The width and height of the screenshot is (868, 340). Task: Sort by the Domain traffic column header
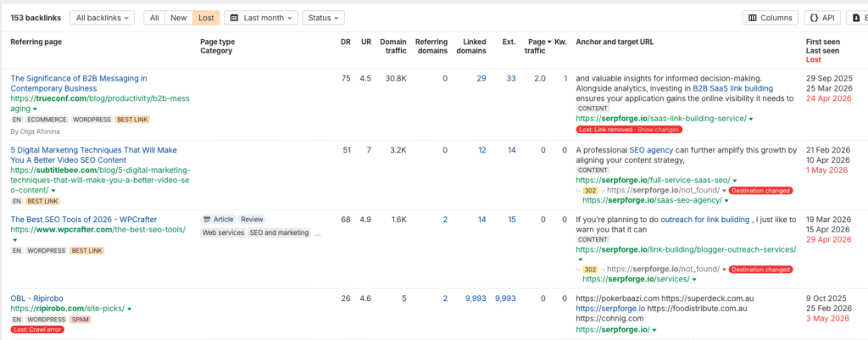(x=393, y=46)
